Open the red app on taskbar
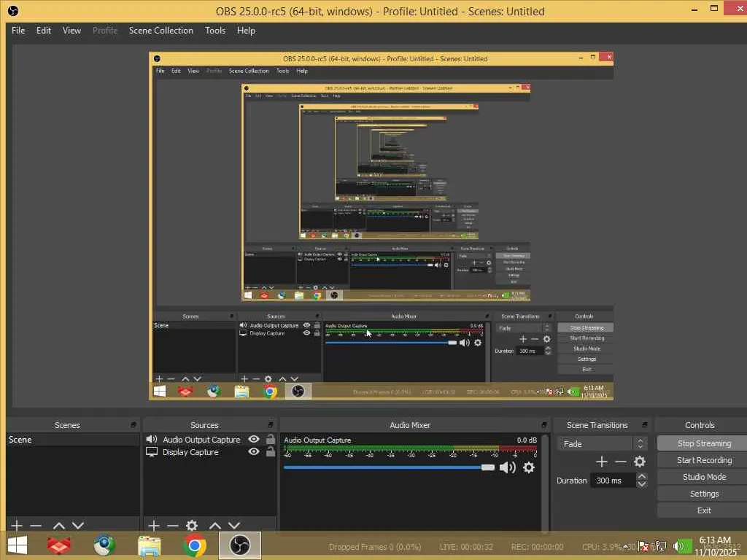The height and width of the screenshot is (560, 747). (59, 545)
